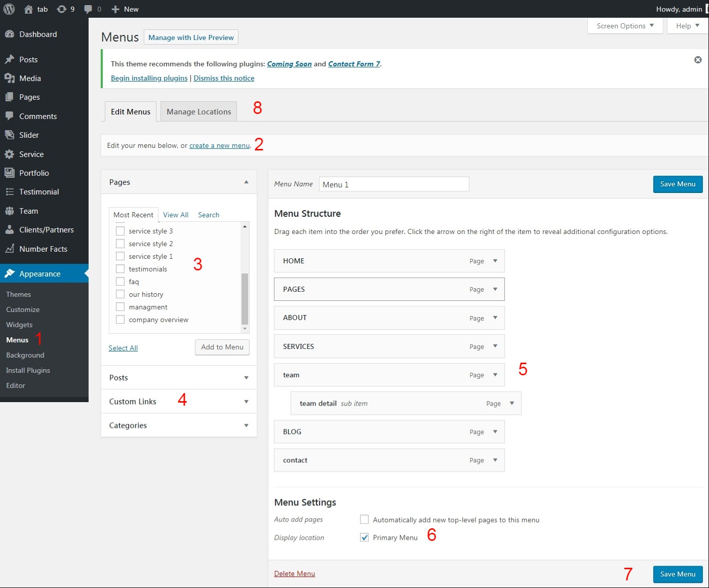Click the Posts pin icon
709x588 pixels.
[x=9, y=59]
